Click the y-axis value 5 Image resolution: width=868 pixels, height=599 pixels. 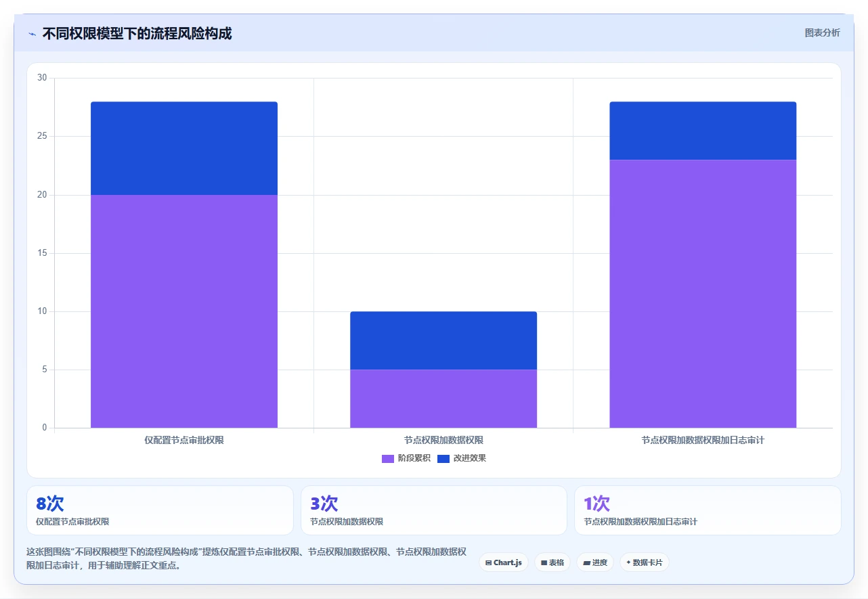pyautogui.click(x=45, y=370)
